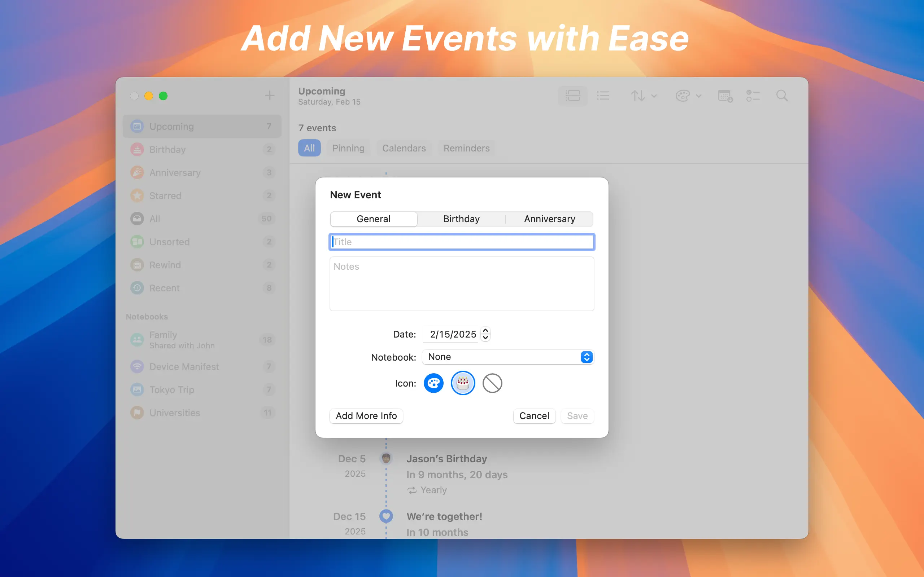Click the plus button in sidebar
This screenshot has width=924, height=577.
(x=270, y=96)
